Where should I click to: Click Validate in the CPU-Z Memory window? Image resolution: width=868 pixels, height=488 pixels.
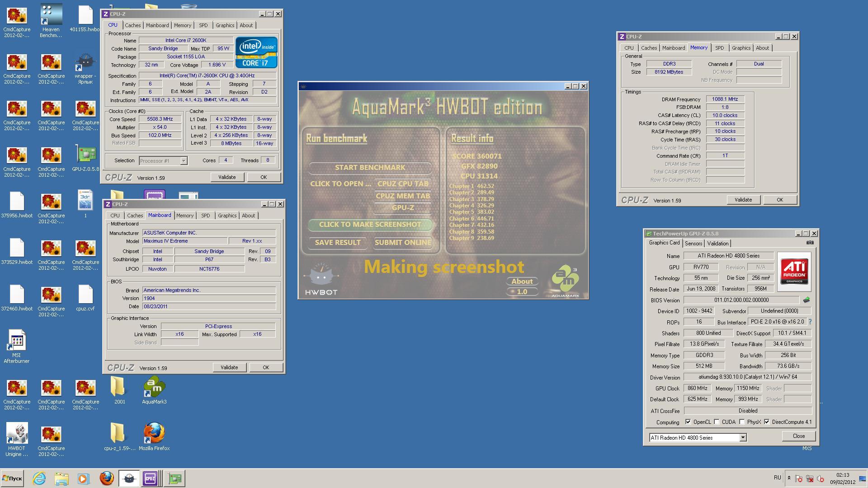pos(743,200)
